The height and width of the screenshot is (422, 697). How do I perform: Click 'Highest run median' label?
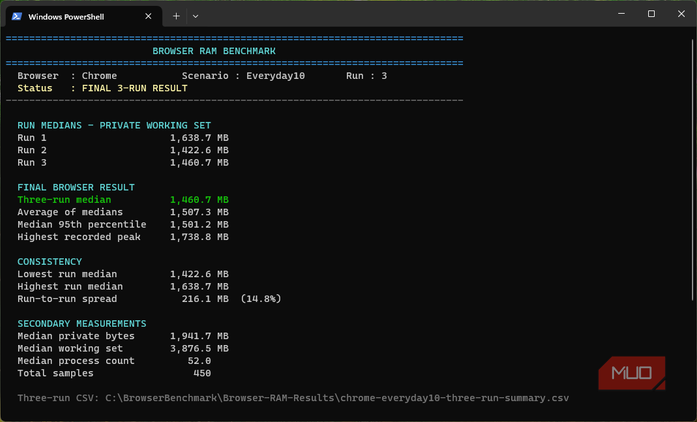tap(70, 286)
